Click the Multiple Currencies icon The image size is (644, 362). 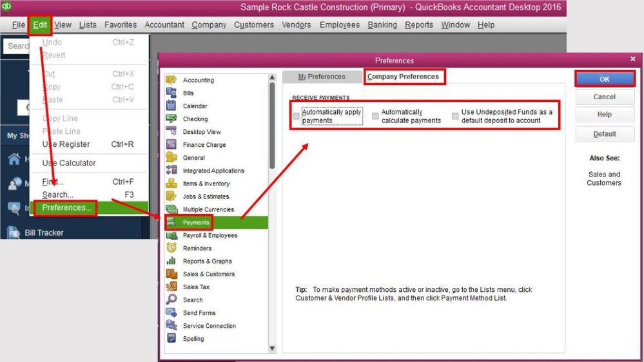(171, 209)
